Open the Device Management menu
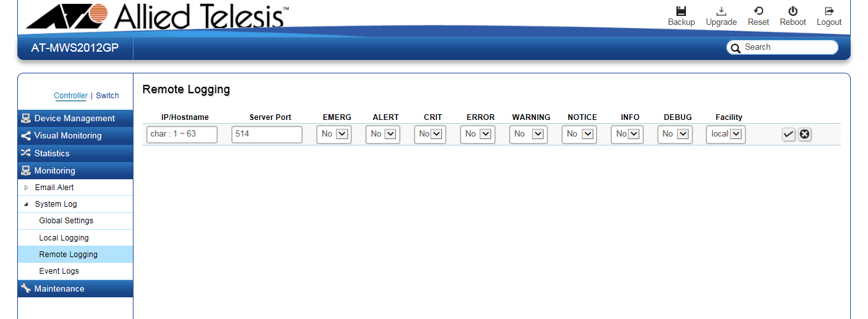 [x=75, y=118]
